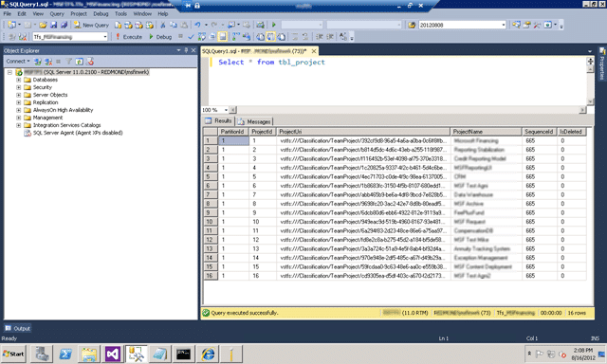The width and height of the screenshot is (607, 364).
Task: Click the Open File folder icon
Action: coord(43,26)
